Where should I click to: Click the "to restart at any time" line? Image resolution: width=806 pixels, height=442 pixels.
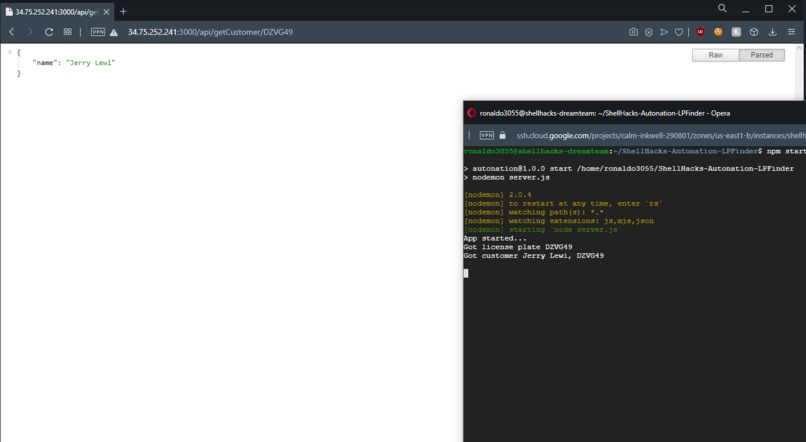tap(563, 204)
